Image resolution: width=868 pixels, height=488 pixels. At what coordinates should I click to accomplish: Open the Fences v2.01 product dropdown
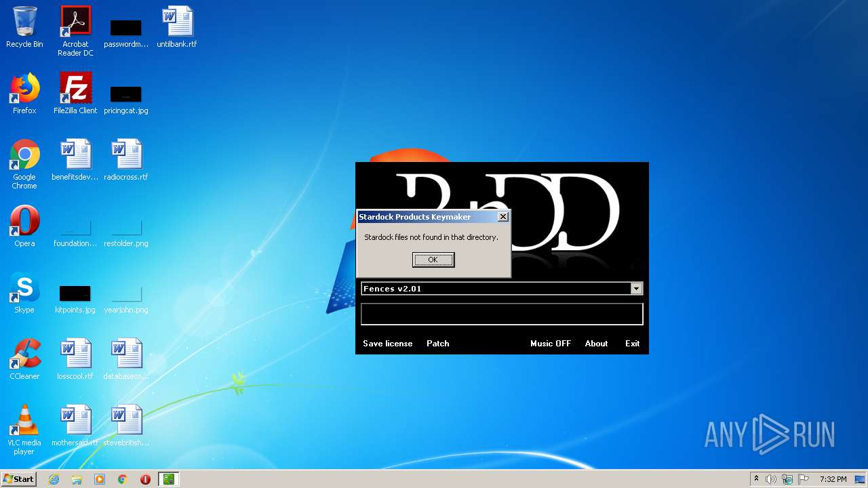click(636, 289)
